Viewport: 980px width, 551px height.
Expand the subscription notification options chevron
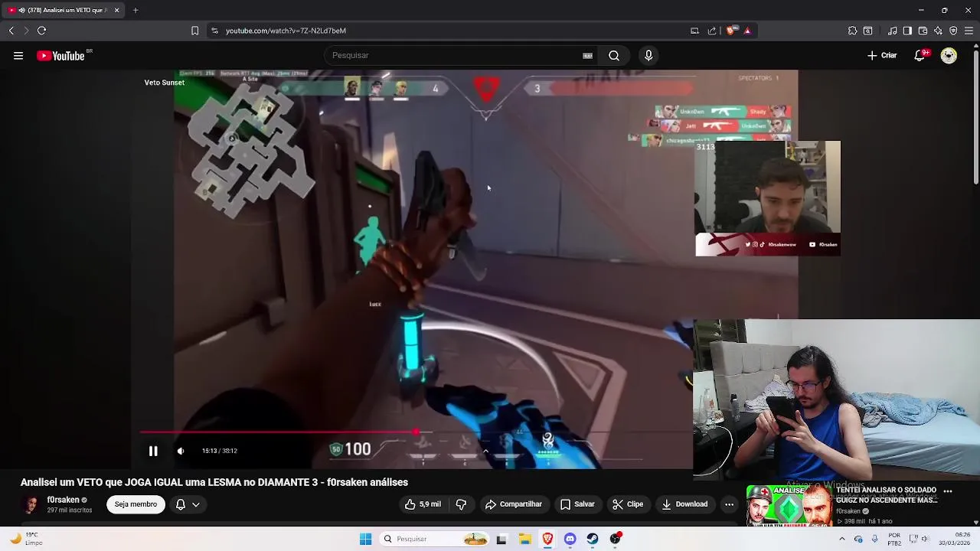point(196,504)
